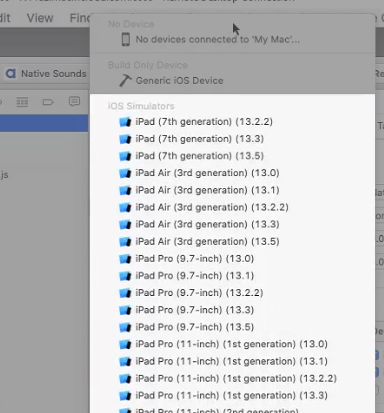Click simulator icon for iPad Air (3rd generation) (13.0)
The height and width of the screenshot is (413, 384).
tap(125, 173)
